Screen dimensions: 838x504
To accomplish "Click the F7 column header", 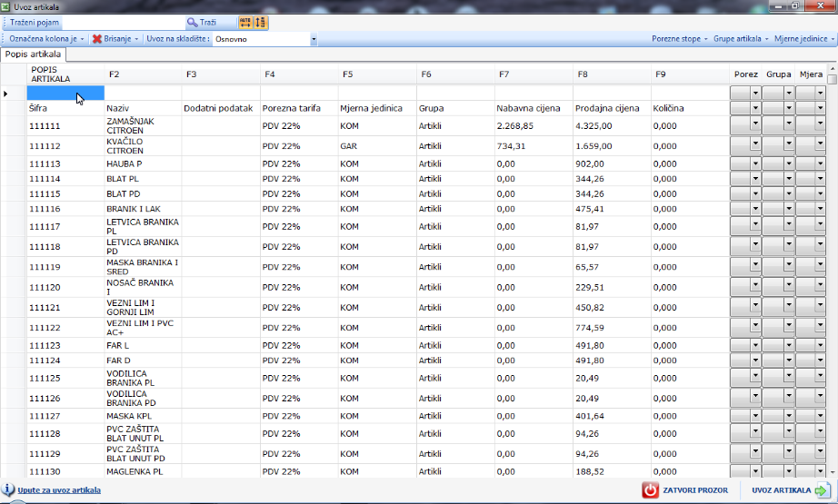I will pos(534,74).
